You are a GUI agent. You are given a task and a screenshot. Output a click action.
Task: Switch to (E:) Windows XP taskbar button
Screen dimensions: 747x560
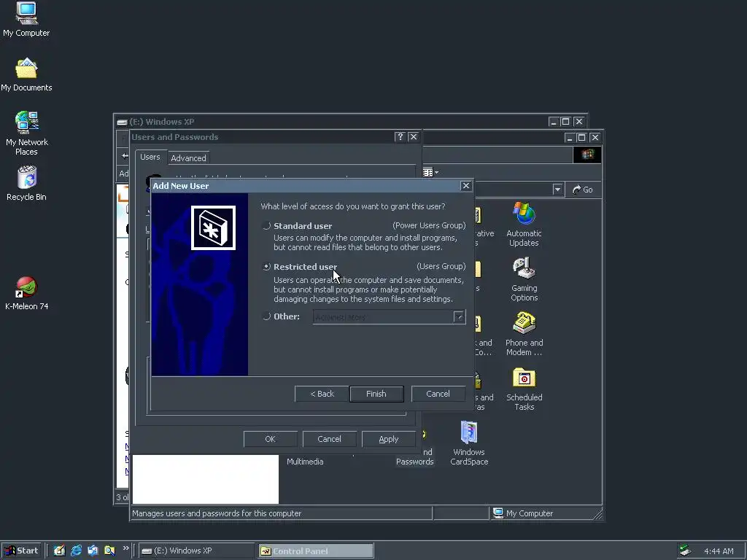pyautogui.click(x=197, y=551)
